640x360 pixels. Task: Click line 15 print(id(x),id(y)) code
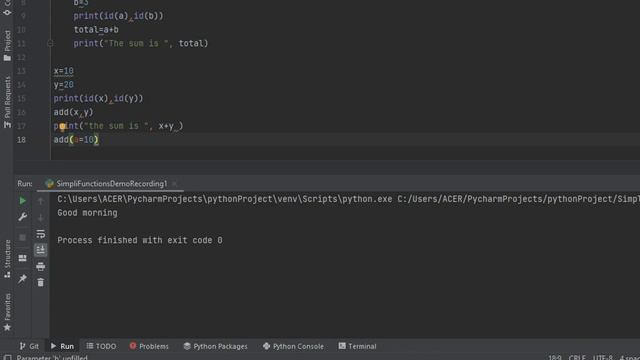[98, 98]
